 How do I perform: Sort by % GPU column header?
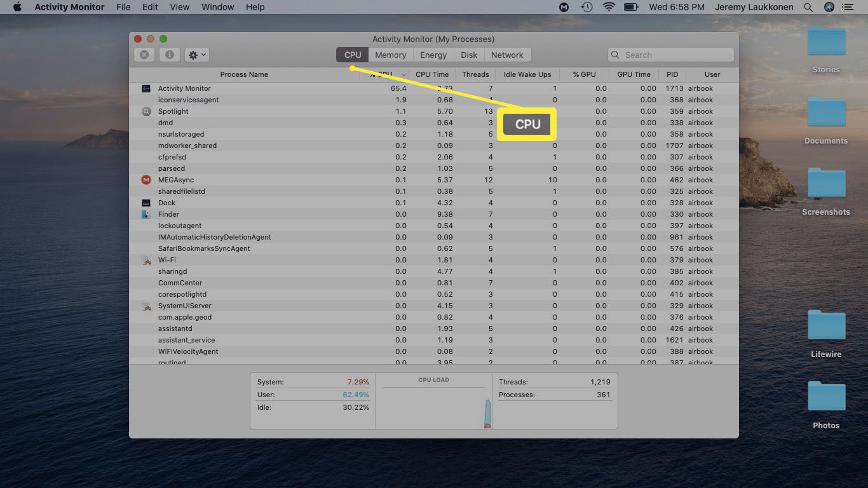tap(584, 74)
